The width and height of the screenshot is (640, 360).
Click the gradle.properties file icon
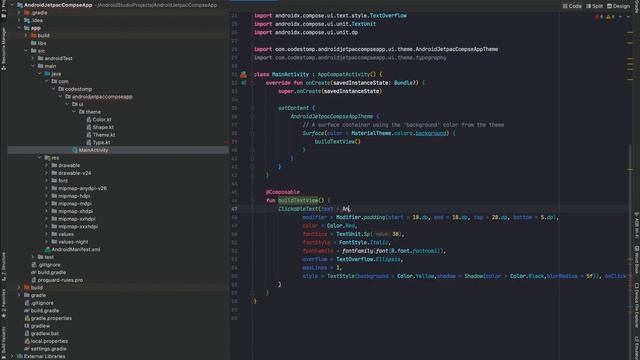pos(27,318)
